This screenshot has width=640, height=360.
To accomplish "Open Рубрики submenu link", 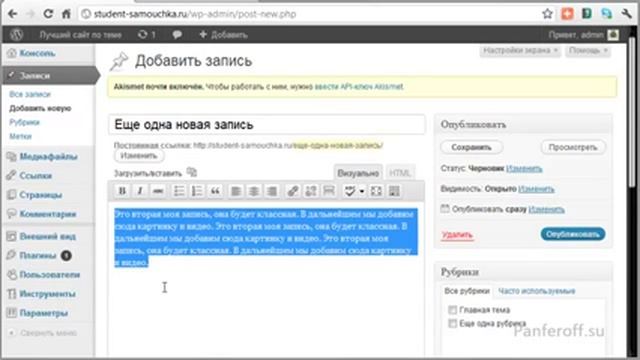I will click(24, 122).
